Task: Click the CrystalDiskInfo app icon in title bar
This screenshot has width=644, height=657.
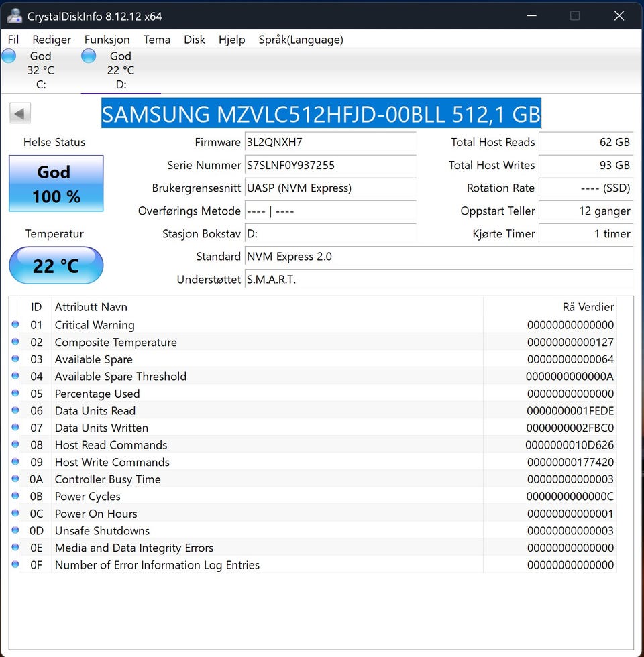Action: click(x=14, y=16)
